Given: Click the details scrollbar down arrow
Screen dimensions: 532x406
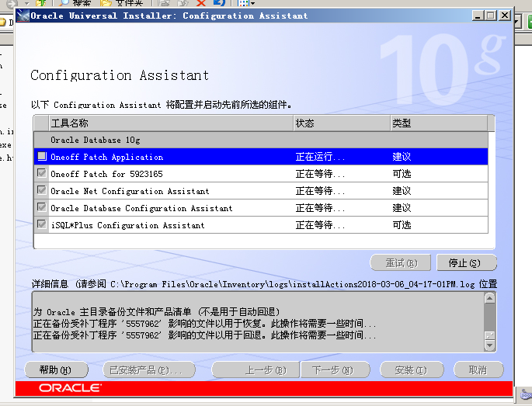Looking at the screenshot, I should (x=489, y=345).
